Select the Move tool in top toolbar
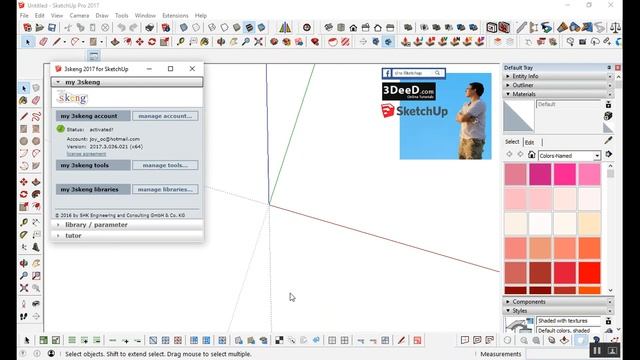 140,42
